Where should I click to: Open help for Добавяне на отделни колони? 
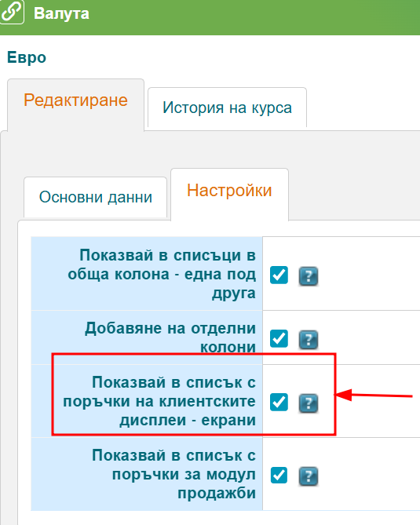(309, 340)
